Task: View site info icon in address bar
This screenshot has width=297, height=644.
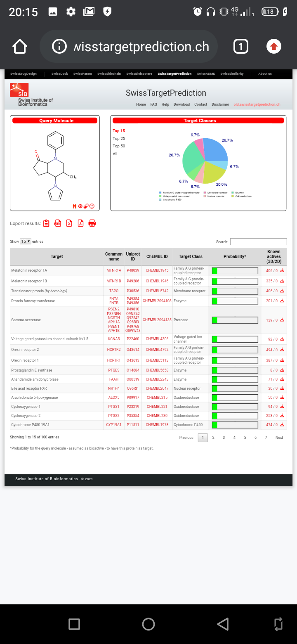Action: pos(59,47)
